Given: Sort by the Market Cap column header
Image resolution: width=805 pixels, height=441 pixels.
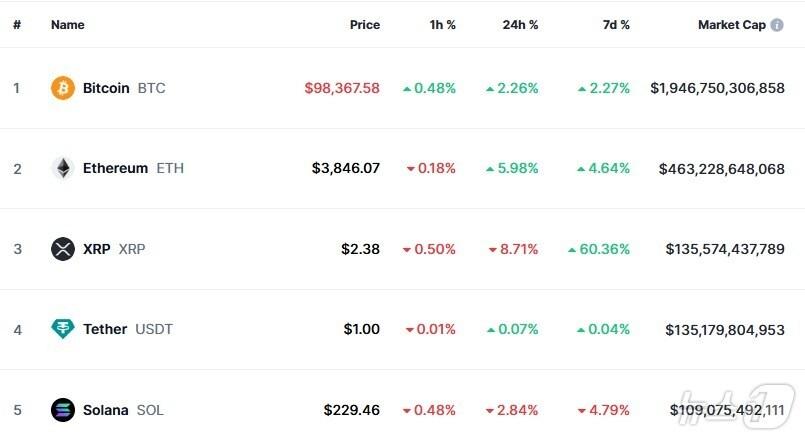Looking at the screenshot, I should coord(732,25).
